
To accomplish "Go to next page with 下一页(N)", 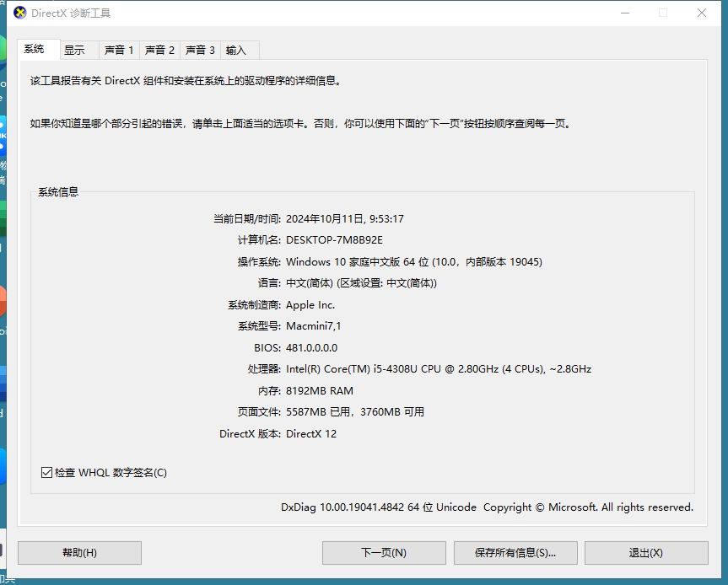I will click(384, 552).
